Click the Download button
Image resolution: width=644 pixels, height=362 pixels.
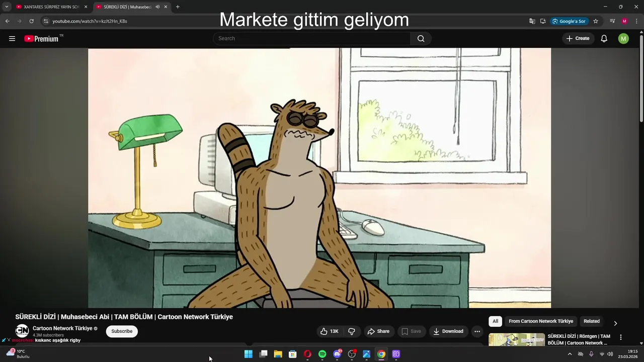pos(448,331)
